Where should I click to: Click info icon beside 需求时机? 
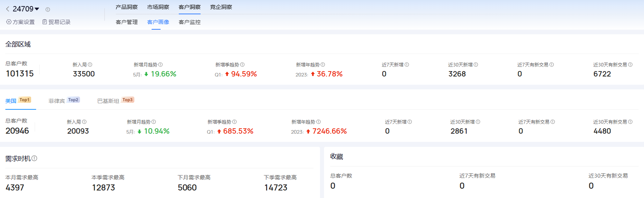(34, 158)
